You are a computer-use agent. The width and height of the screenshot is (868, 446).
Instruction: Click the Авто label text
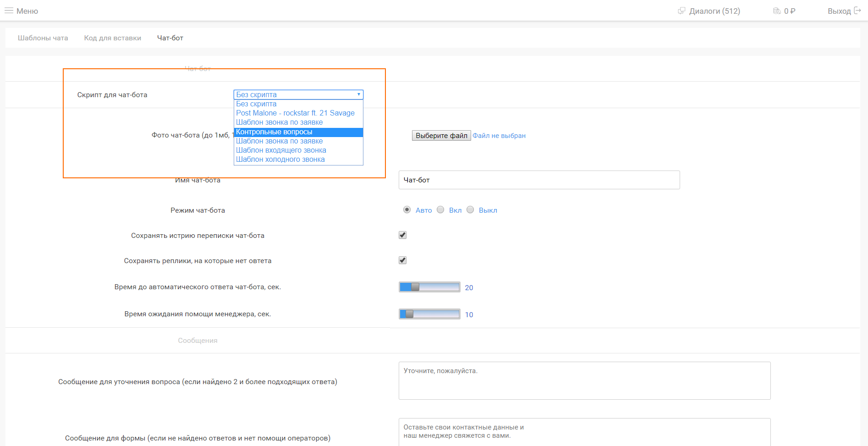pos(423,210)
